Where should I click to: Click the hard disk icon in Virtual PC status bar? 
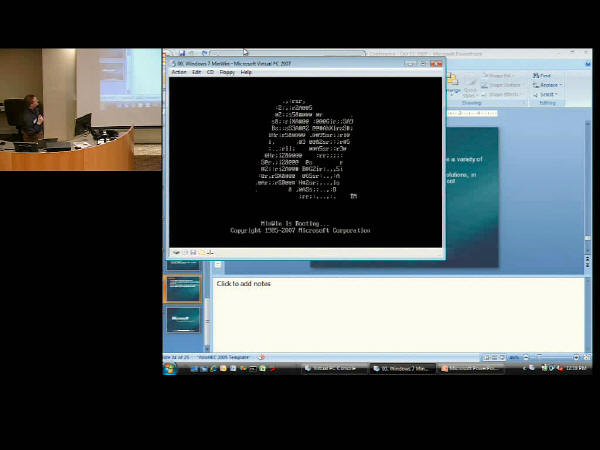[177, 252]
